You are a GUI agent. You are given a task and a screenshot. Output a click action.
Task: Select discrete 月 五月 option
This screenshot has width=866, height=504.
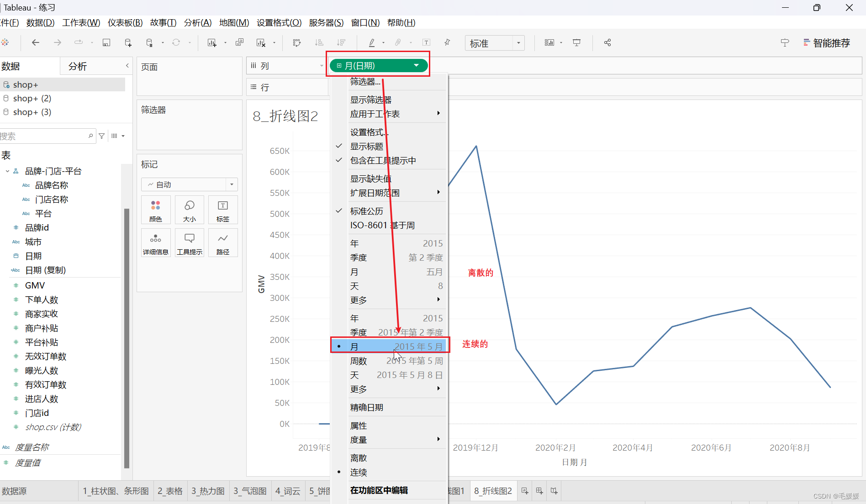[x=389, y=272]
